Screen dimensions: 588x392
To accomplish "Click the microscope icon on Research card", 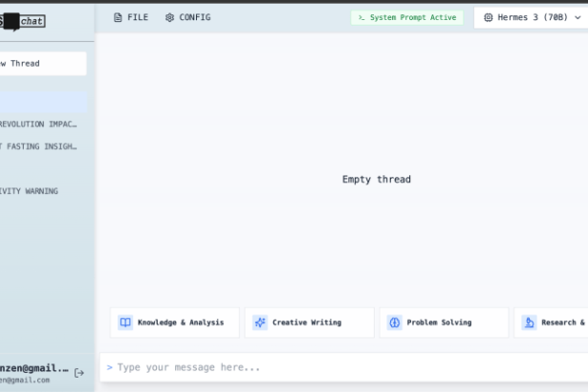I will tap(529, 322).
